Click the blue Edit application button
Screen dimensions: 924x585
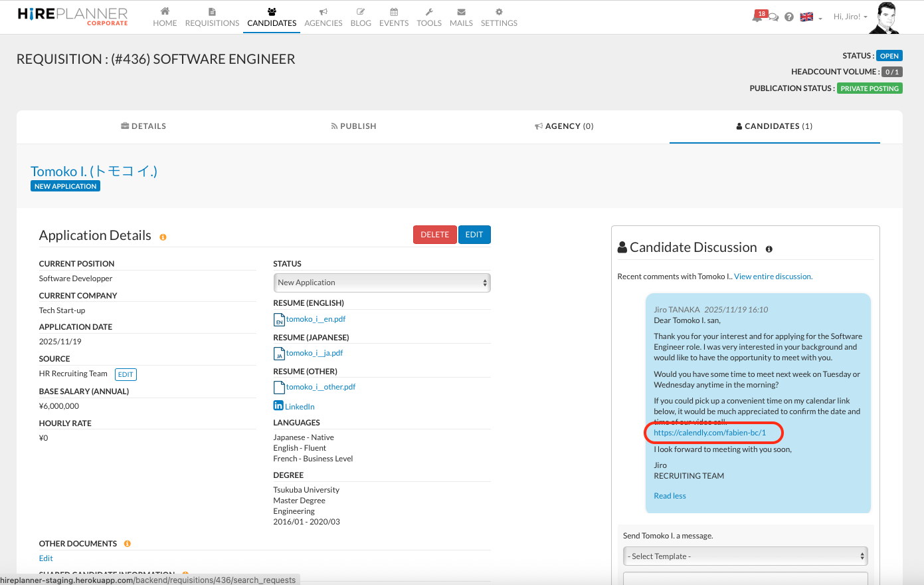(x=474, y=235)
